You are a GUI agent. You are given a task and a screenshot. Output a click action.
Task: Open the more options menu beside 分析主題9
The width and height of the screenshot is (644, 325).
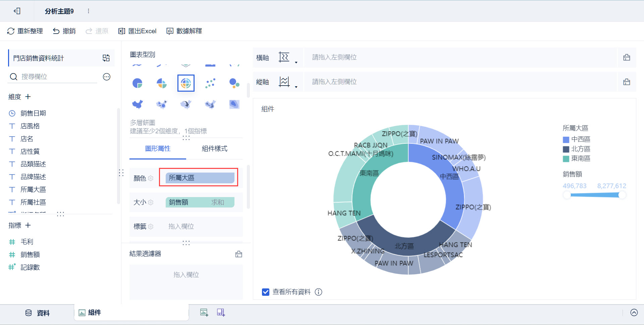[89, 11]
